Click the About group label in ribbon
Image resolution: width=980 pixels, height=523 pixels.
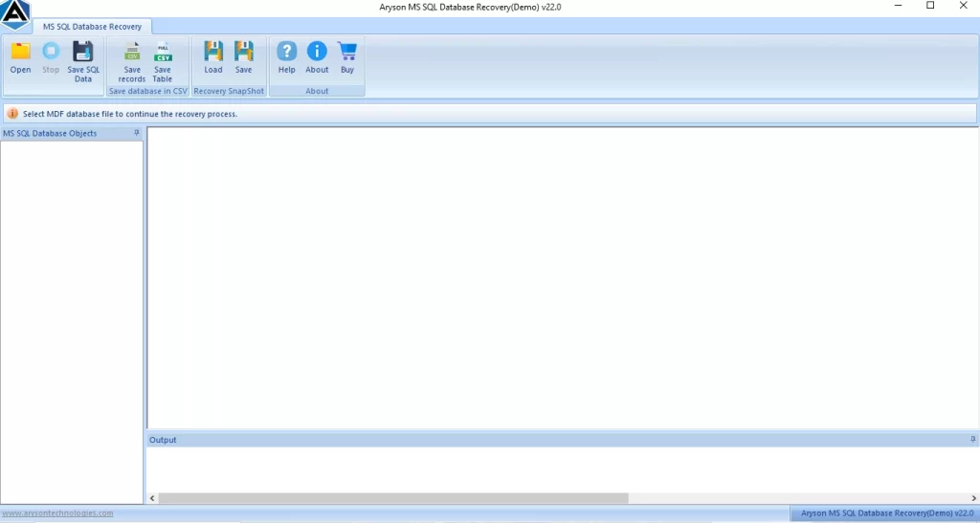pyautogui.click(x=317, y=91)
